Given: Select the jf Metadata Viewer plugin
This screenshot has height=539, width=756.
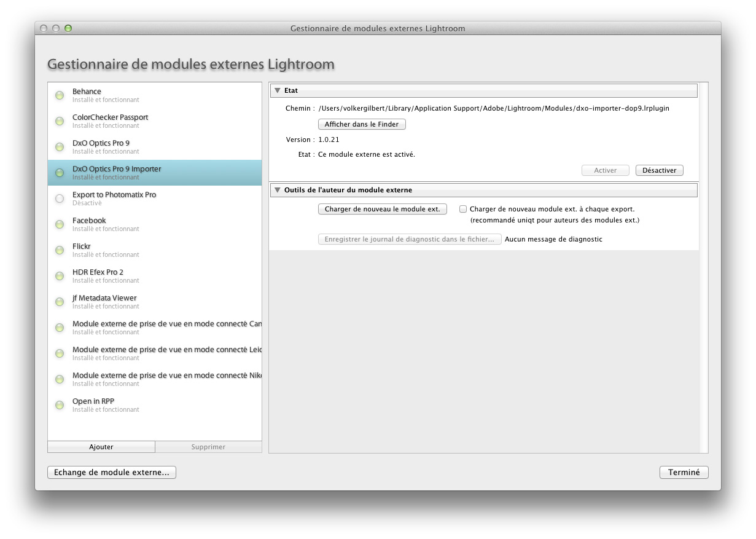Looking at the screenshot, I should point(155,302).
